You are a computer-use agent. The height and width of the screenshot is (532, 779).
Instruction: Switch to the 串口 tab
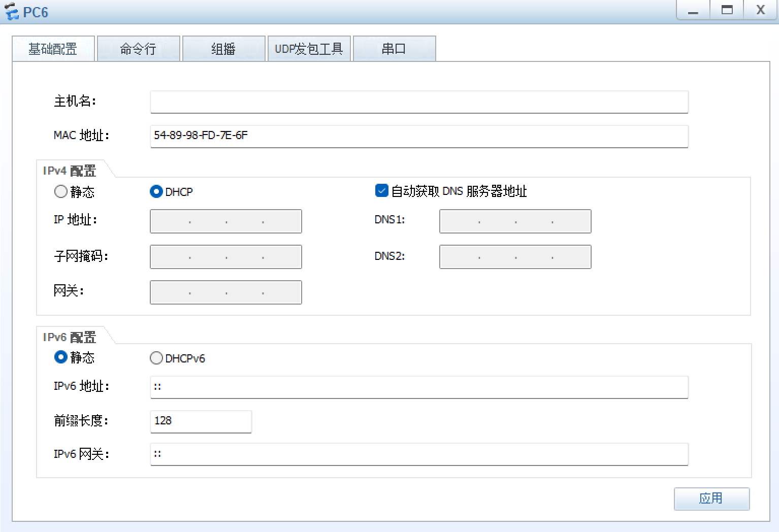tap(395, 48)
